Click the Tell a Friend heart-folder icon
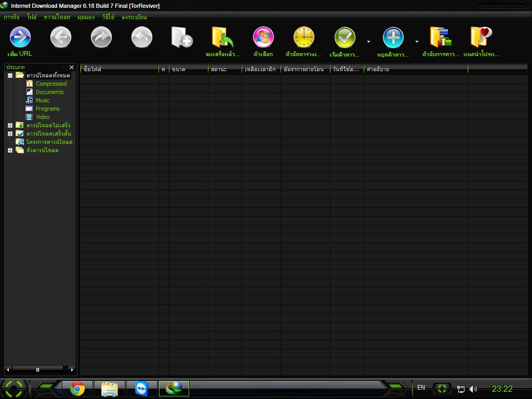Image resolution: width=532 pixels, height=399 pixels. coord(481,37)
